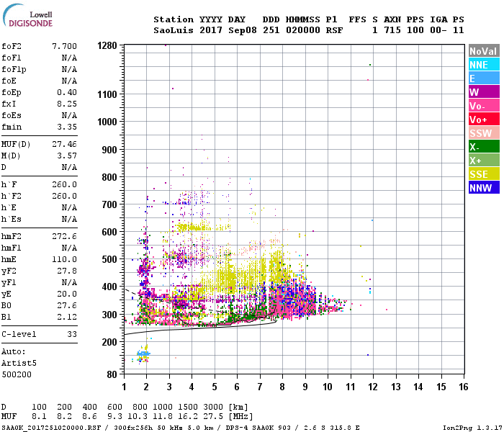
Task: Click the hmE value 110.0
Action: [x=64, y=259]
